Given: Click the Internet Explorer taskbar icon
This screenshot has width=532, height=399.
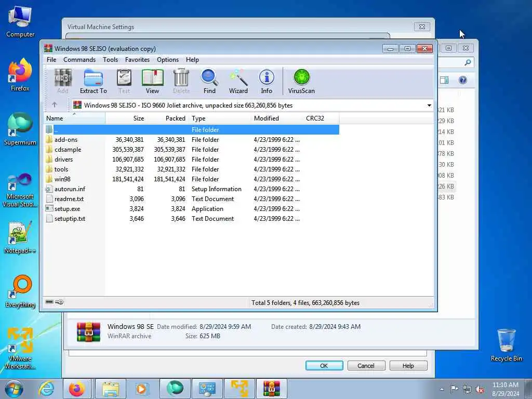Looking at the screenshot, I should coord(46,389).
